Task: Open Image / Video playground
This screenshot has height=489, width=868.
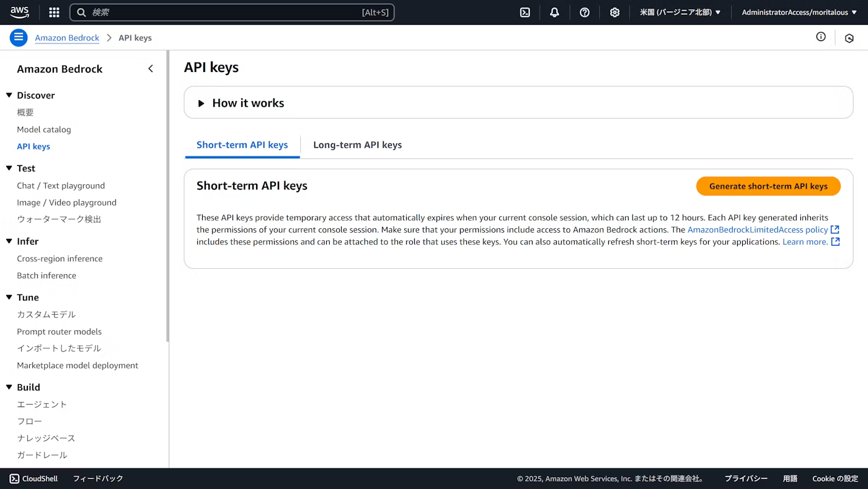Action: coord(66,202)
